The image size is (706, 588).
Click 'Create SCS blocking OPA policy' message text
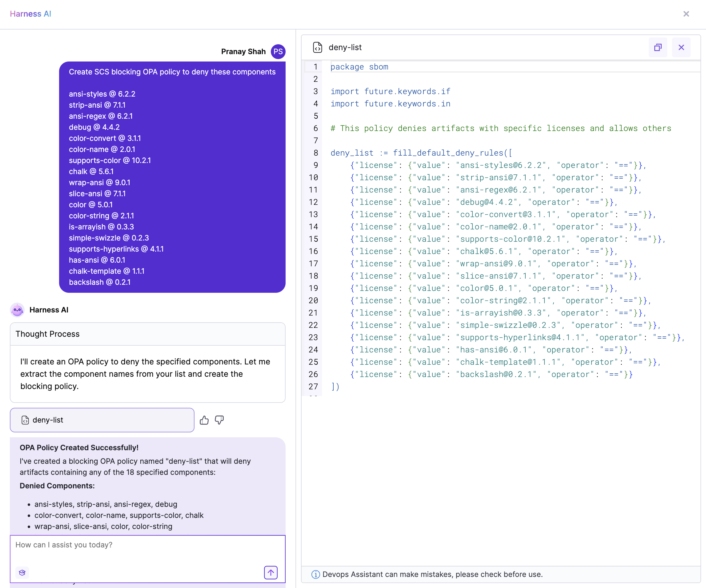pyautogui.click(x=172, y=72)
